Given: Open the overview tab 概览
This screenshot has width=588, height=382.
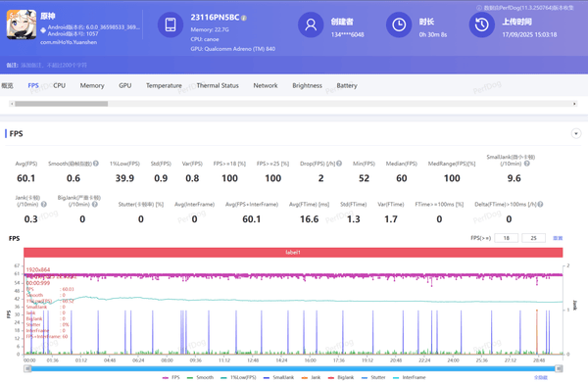Looking at the screenshot, I should coord(7,85).
